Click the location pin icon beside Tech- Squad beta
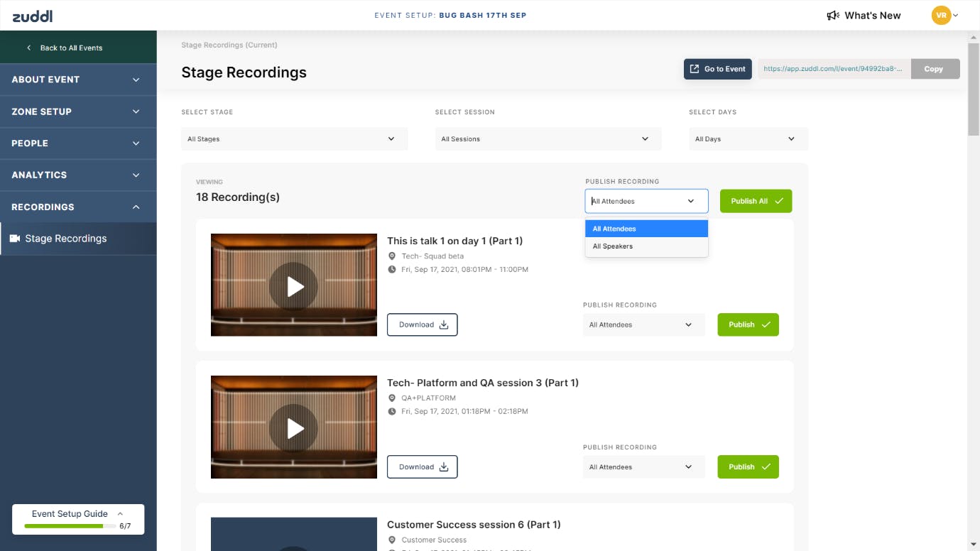980x551 pixels. [x=392, y=256]
